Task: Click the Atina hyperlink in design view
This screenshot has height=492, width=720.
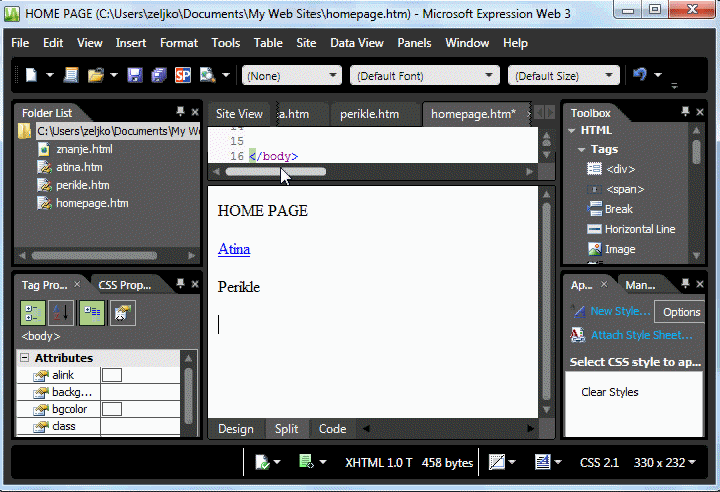Action: coord(234,249)
